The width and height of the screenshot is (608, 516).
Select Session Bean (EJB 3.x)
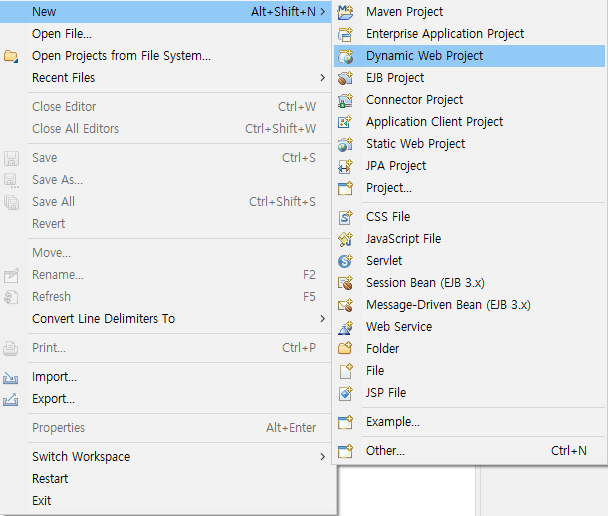[469, 283]
